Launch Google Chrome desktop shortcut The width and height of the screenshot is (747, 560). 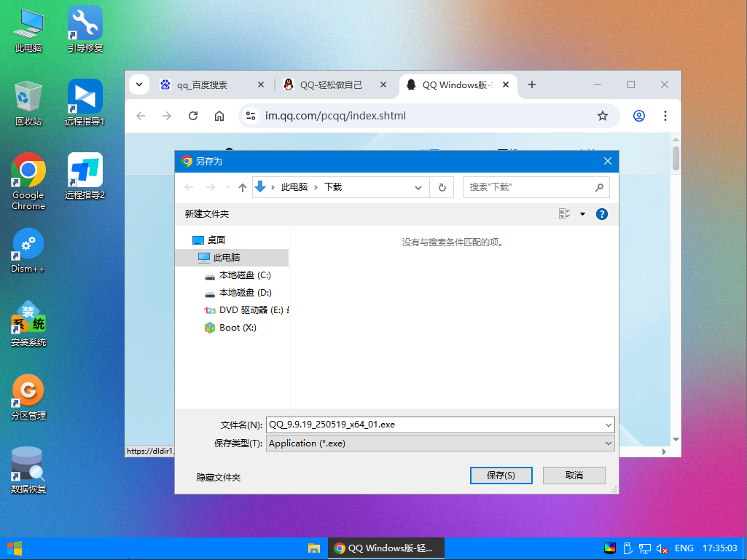point(28,181)
